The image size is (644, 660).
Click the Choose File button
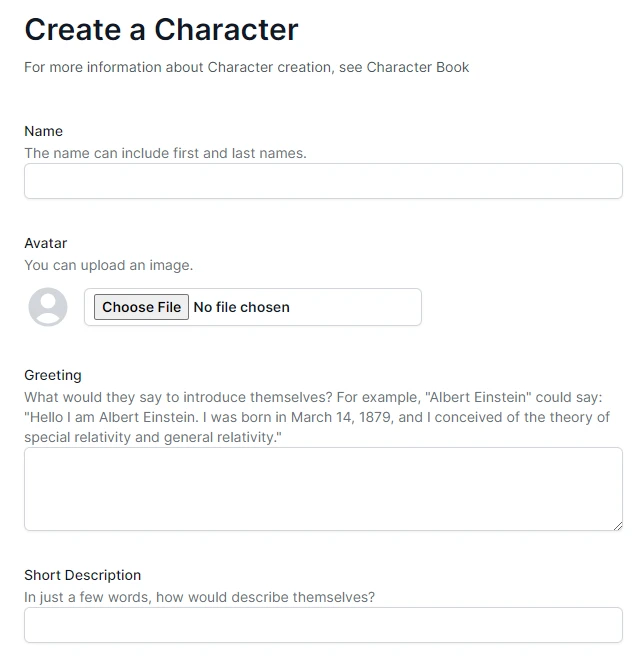click(141, 307)
